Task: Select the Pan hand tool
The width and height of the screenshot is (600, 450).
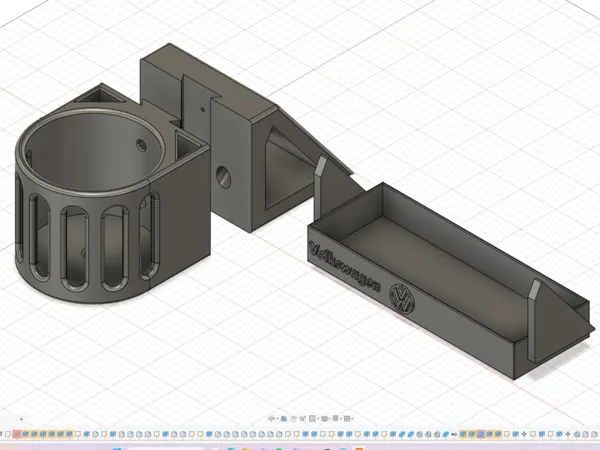Action: [x=293, y=419]
